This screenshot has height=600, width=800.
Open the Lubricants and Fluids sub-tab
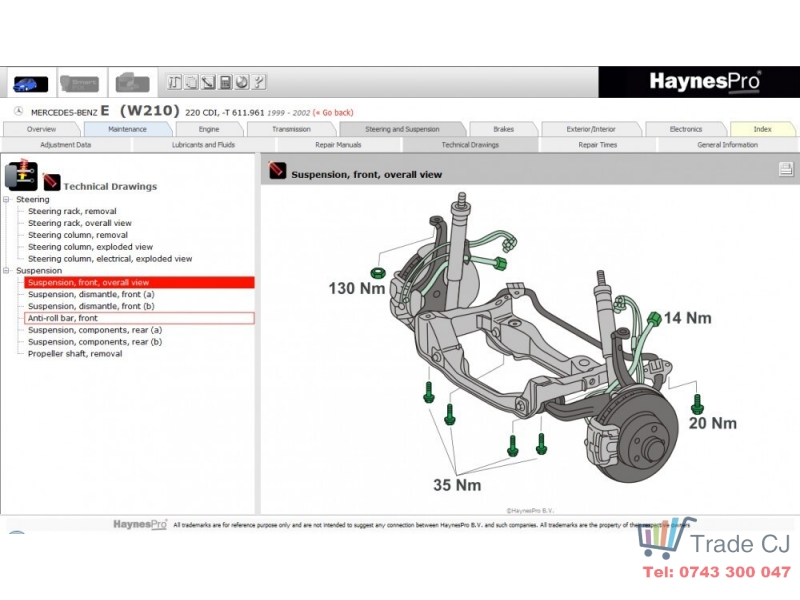203,145
